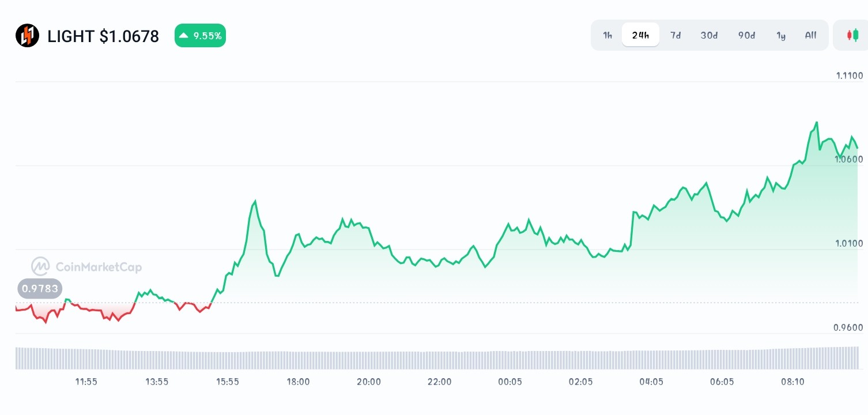Click the 1.1100 y-axis label
This screenshot has height=415, width=868.
[850, 76]
